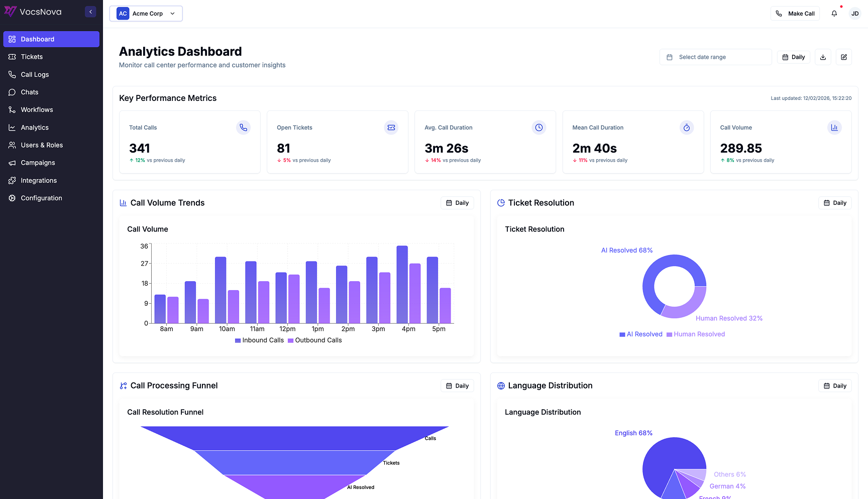Open the Analytics panel from sidebar
Screen dimensions: 868x499
coord(35,127)
